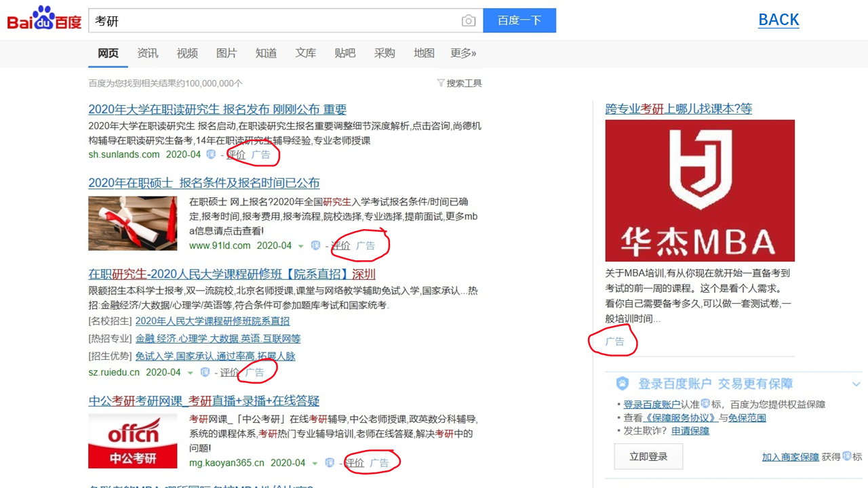Click the 百度一下 search button
The height and width of the screenshot is (488, 868).
(519, 20)
